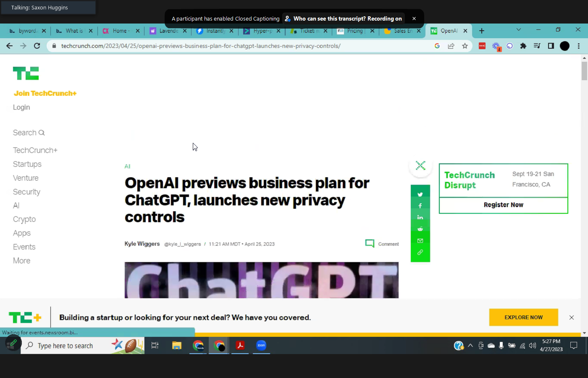Image resolution: width=588 pixels, height=378 pixels.
Task: Click the TechCrunch logo
Action: click(x=26, y=73)
